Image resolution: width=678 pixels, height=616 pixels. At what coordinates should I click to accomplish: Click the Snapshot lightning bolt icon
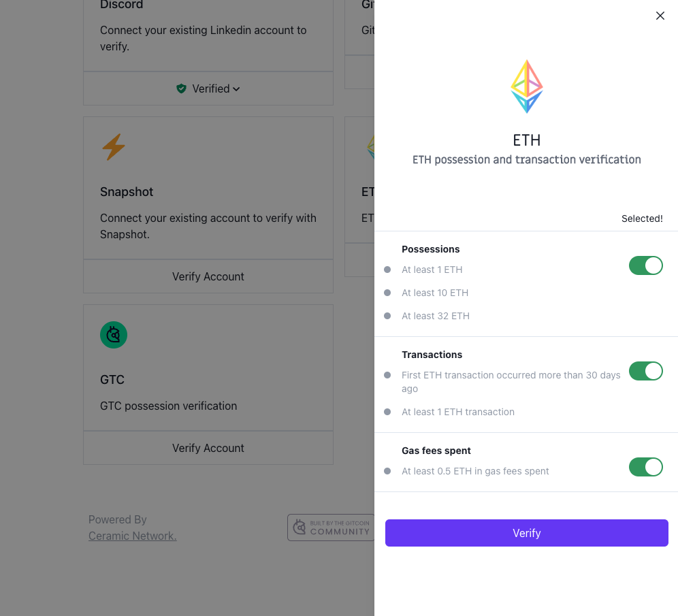coord(114,147)
